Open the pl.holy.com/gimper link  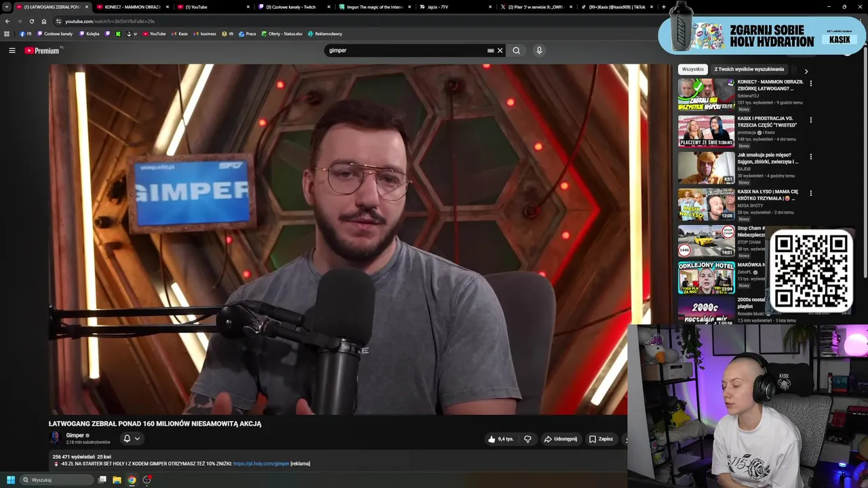[261, 464]
